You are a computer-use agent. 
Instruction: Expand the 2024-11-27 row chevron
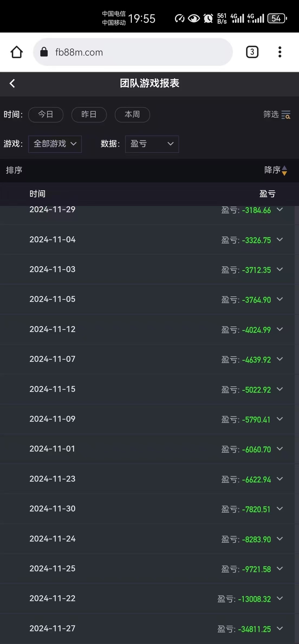pyautogui.click(x=280, y=628)
